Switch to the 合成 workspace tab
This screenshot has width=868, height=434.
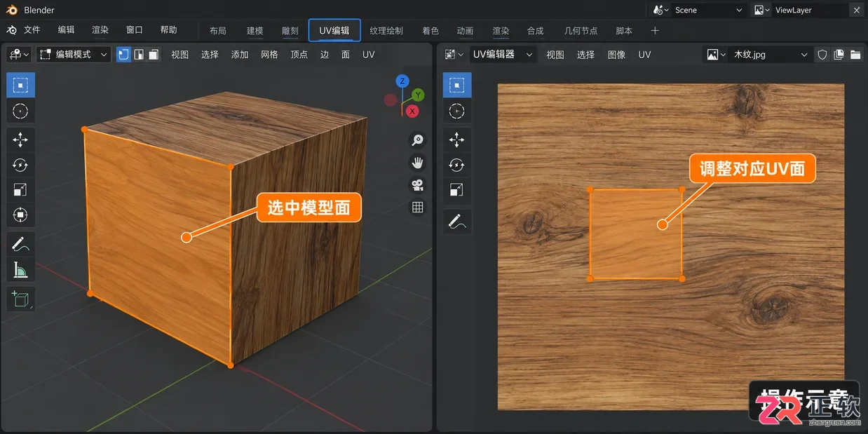pos(536,31)
